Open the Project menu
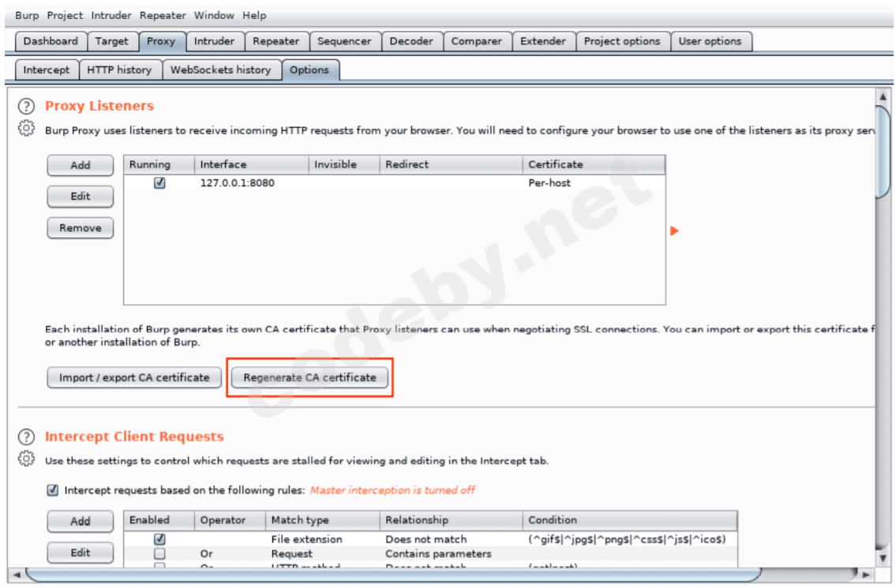The width and height of the screenshot is (895, 588). 65,16
